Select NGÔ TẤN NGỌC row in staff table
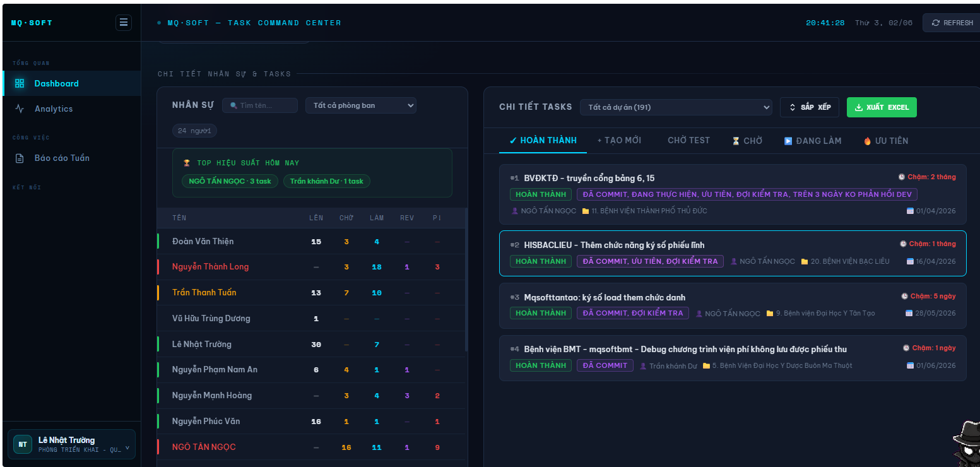 pos(311,447)
